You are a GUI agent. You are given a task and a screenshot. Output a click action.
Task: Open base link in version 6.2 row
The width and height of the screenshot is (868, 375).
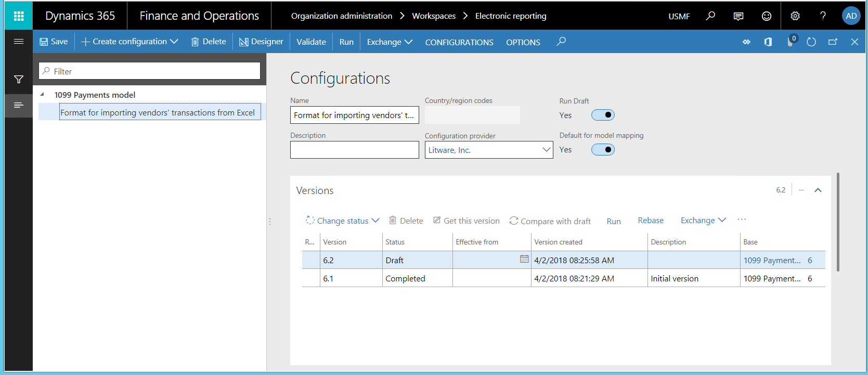click(772, 260)
